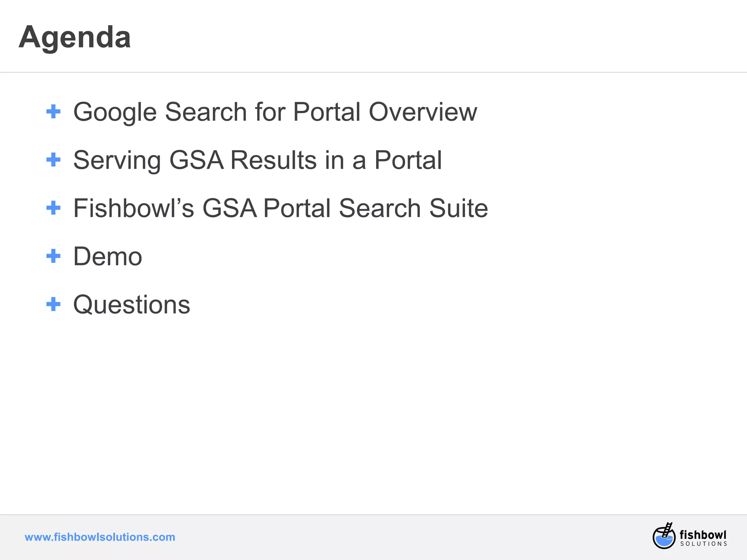Click the plus bullet next to Demo
747x560 pixels.
(x=53, y=256)
